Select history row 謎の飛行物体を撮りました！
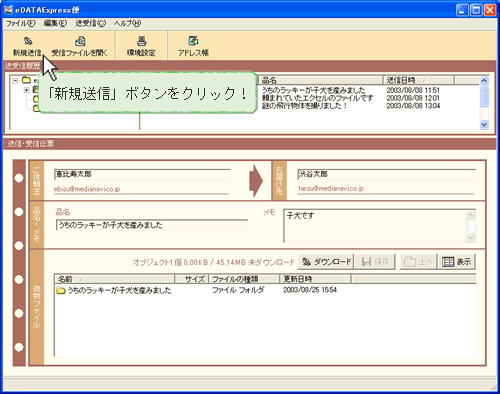This screenshot has width=500, height=394. point(305,106)
